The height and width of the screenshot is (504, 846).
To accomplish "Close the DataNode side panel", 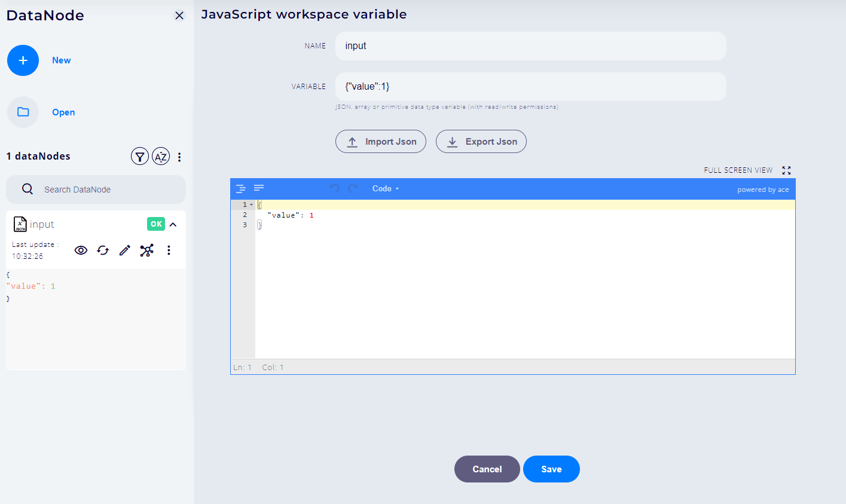I will pos(179,16).
